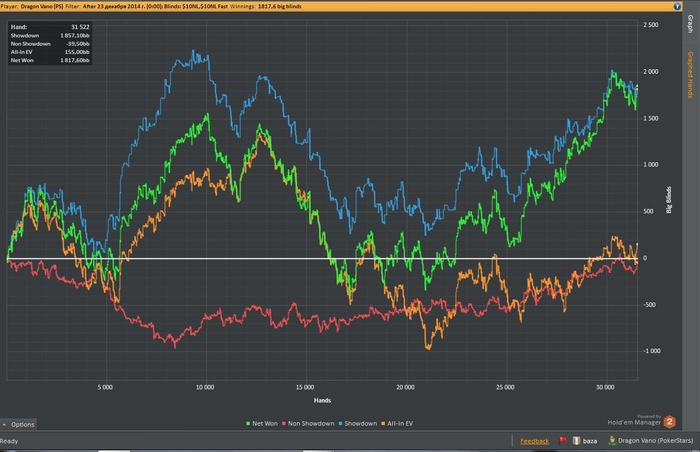This screenshot has height=452, width=700.
Task: Click the blue Showdown legend color square
Action: (x=340, y=423)
